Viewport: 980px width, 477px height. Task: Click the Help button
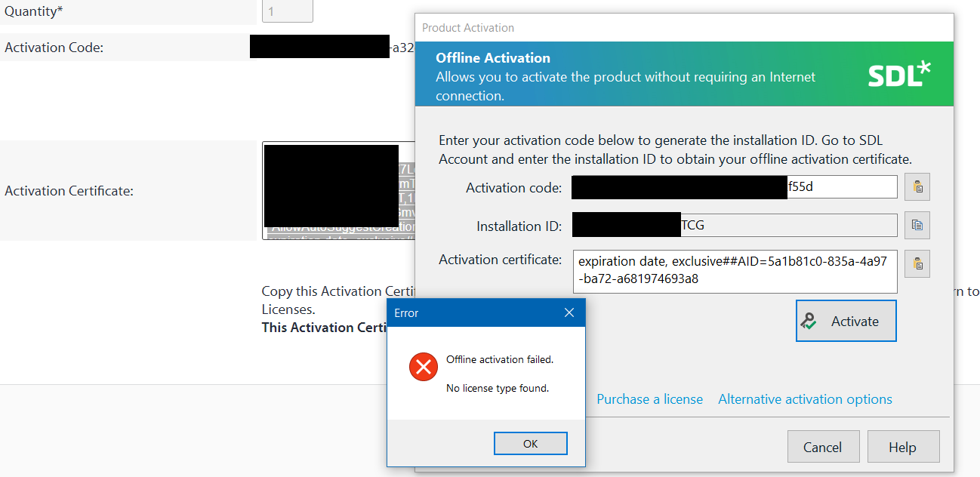(902, 447)
